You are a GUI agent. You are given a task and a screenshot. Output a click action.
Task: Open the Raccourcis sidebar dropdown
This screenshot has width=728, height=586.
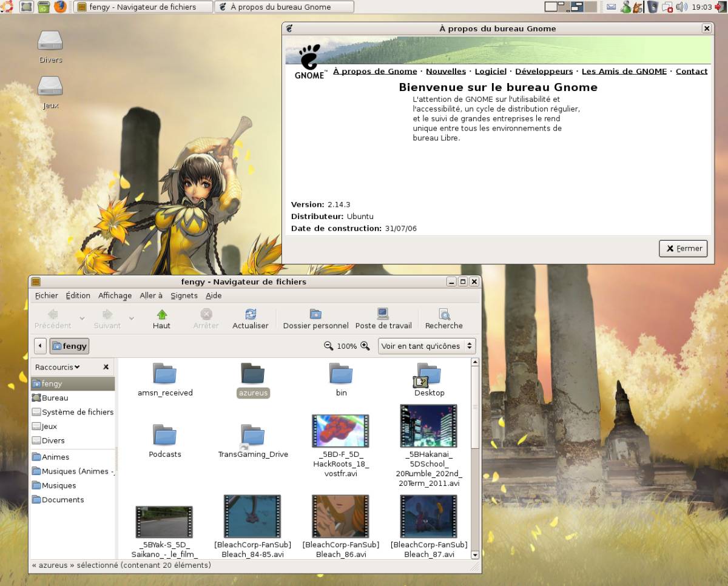pyautogui.click(x=58, y=367)
